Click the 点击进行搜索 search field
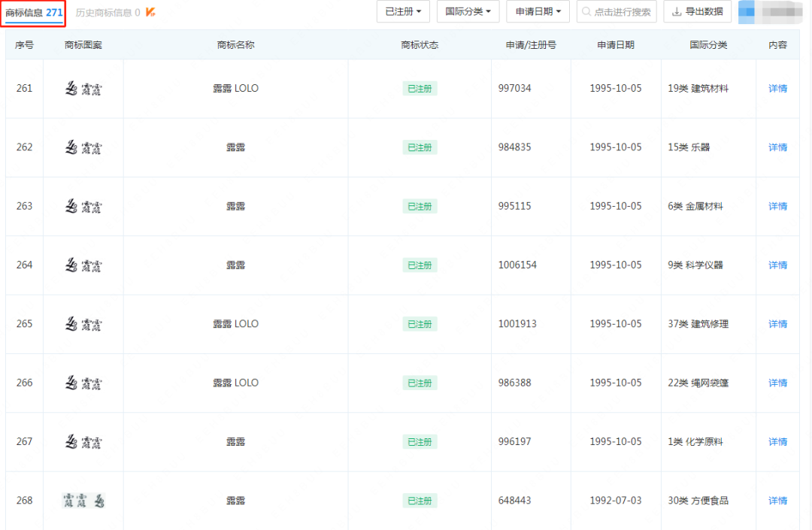812x530 pixels. point(617,11)
